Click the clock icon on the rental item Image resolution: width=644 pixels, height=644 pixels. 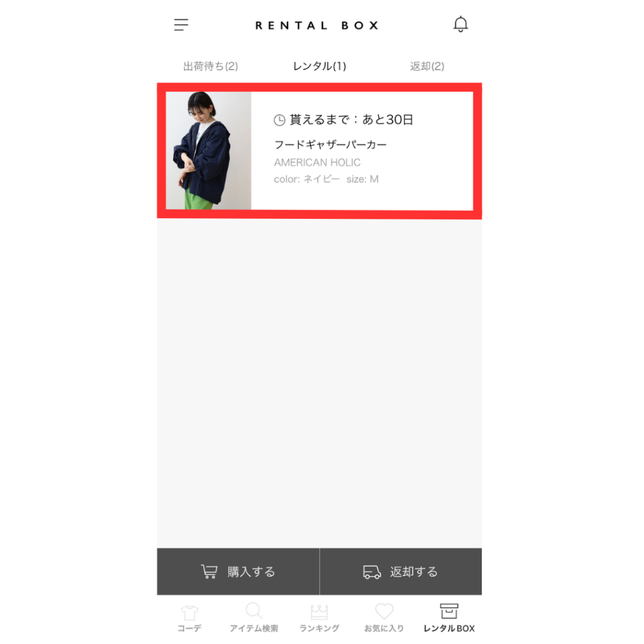279,120
